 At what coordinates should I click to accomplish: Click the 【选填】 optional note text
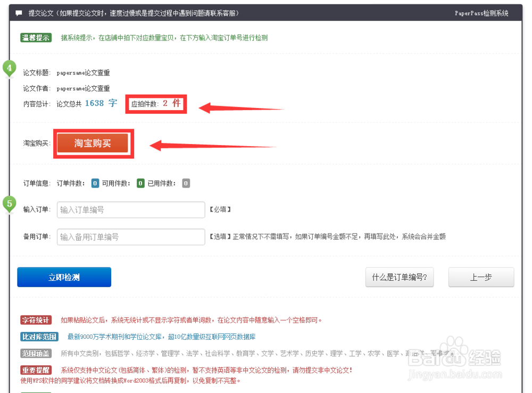[x=327, y=236]
